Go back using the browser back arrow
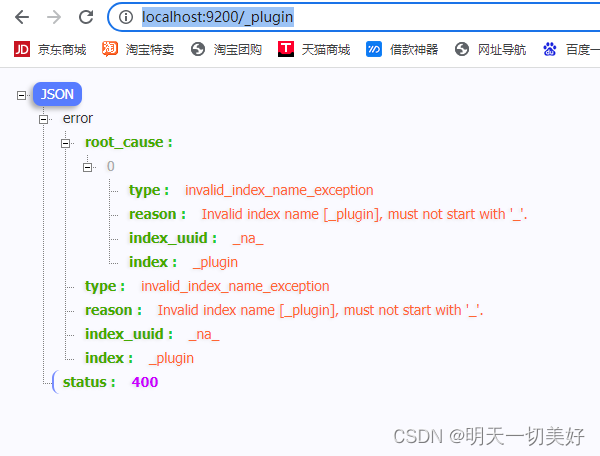The height and width of the screenshot is (456, 600). point(22,17)
